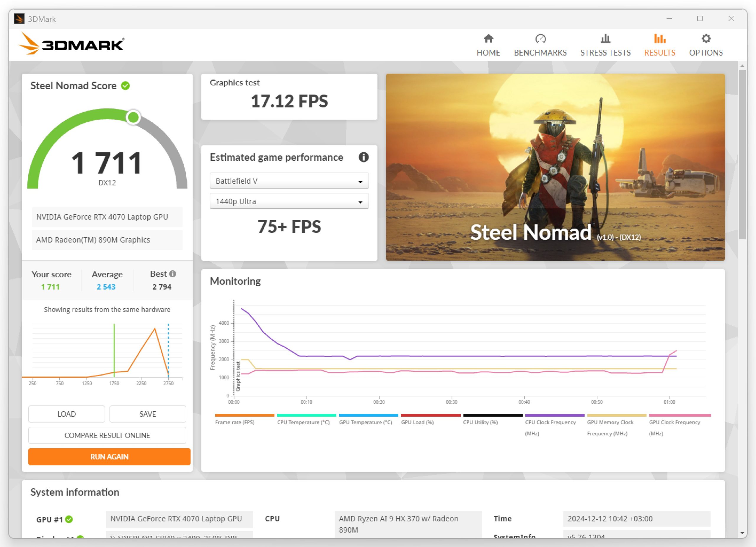
Task: Click the Average score value 2 543
Action: pos(106,287)
